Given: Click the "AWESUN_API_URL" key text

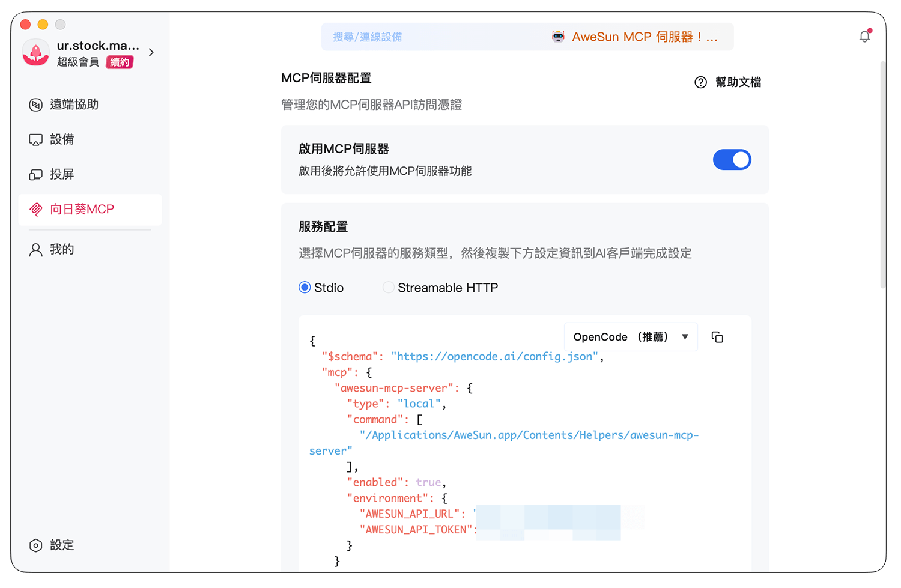Looking at the screenshot, I should pos(410,514).
